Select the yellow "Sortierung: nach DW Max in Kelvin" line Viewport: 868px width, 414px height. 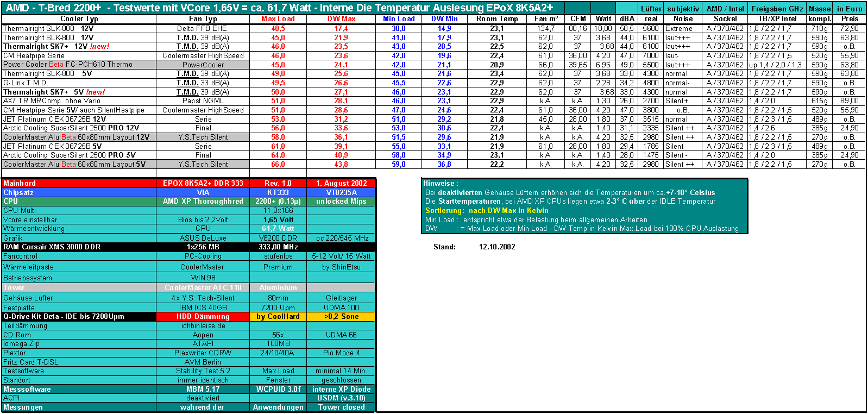click(487, 211)
